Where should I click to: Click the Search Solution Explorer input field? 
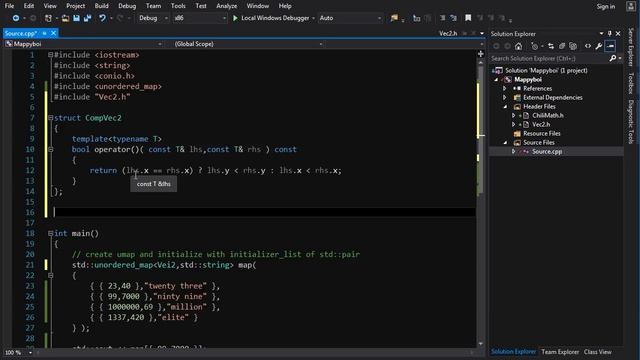click(x=549, y=58)
